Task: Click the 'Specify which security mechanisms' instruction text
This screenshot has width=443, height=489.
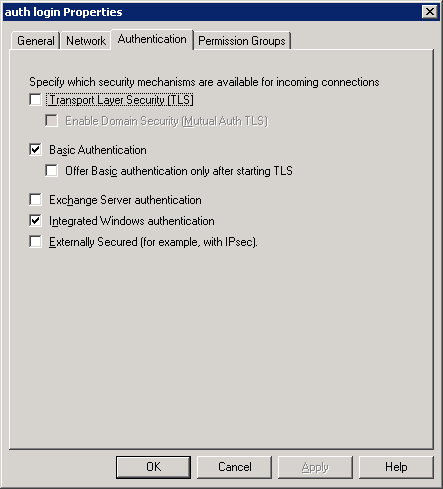Action: 204,82
